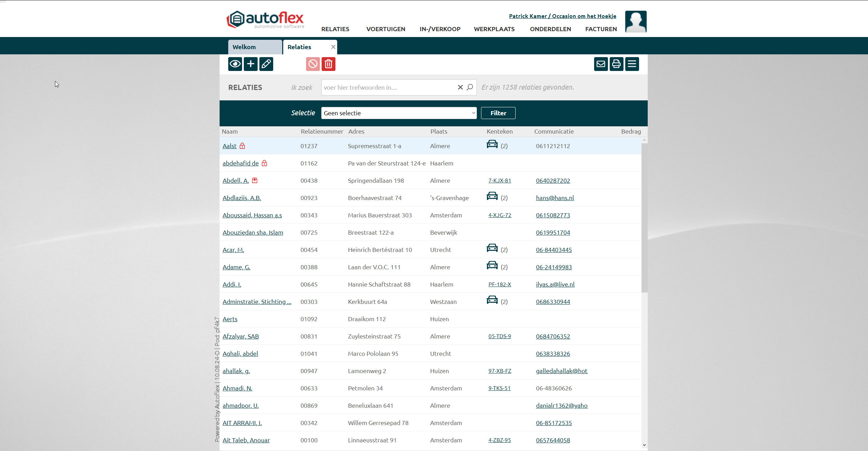Image resolution: width=868 pixels, height=451 pixels.
Task: Open the WERKPLAATS menu
Action: pos(494,29)
